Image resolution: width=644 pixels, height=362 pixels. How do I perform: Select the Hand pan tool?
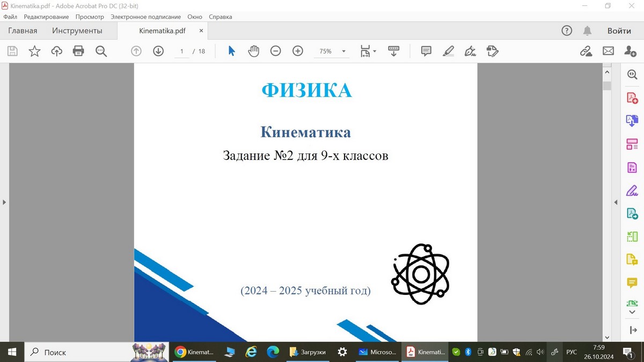[x=253, y=51]
